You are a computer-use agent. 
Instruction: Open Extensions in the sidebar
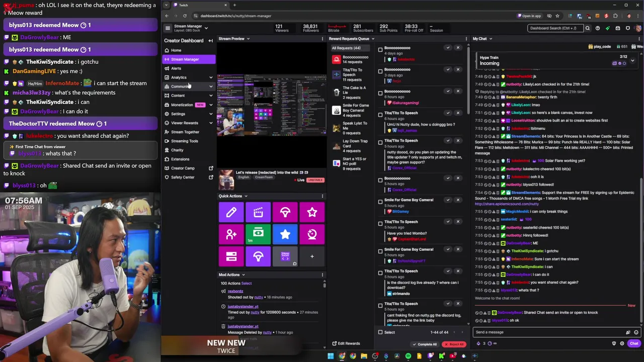[x=190, y=159]
